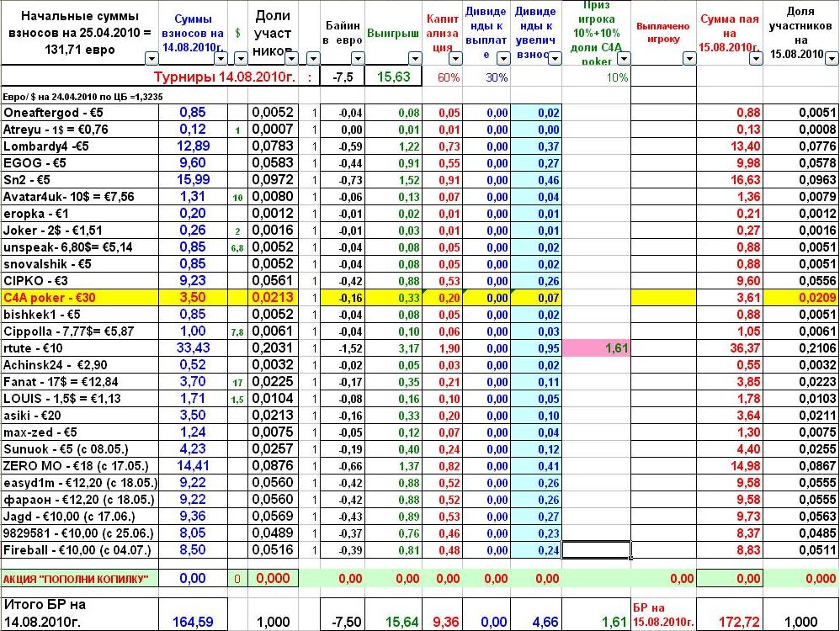Click the 'LOUIS - 1,5$ = €1,13' cell
Screen dimensions: 840x631
80,399
